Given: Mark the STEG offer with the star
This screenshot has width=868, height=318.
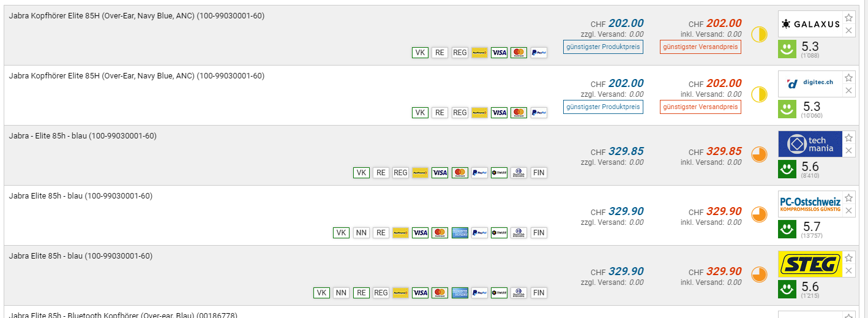Looking at the screenshot, I should pos(848,258).
